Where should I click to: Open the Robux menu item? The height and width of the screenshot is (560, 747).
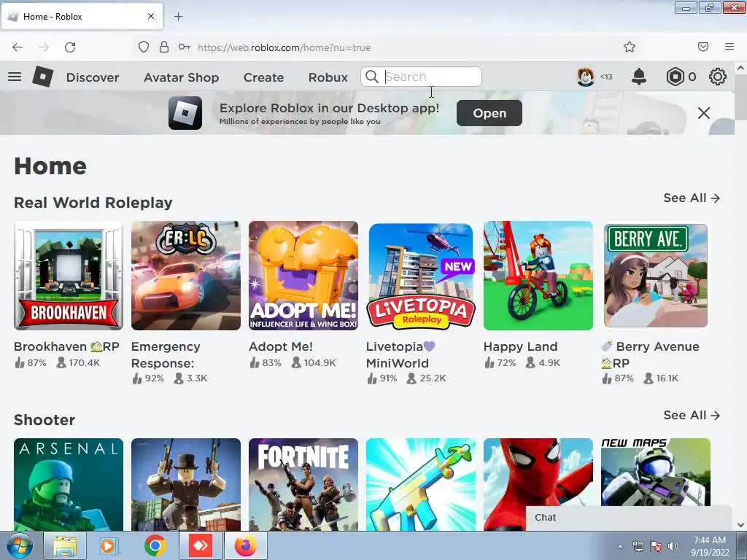point(328,77)
